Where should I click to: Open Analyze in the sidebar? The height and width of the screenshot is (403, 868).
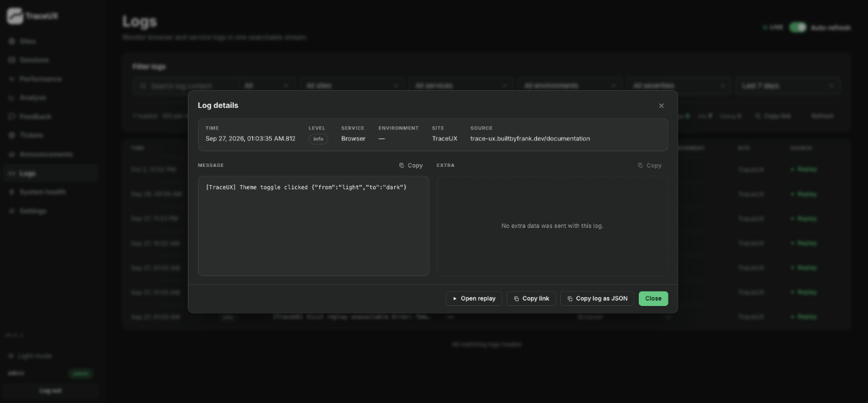(x=51, y=98)
